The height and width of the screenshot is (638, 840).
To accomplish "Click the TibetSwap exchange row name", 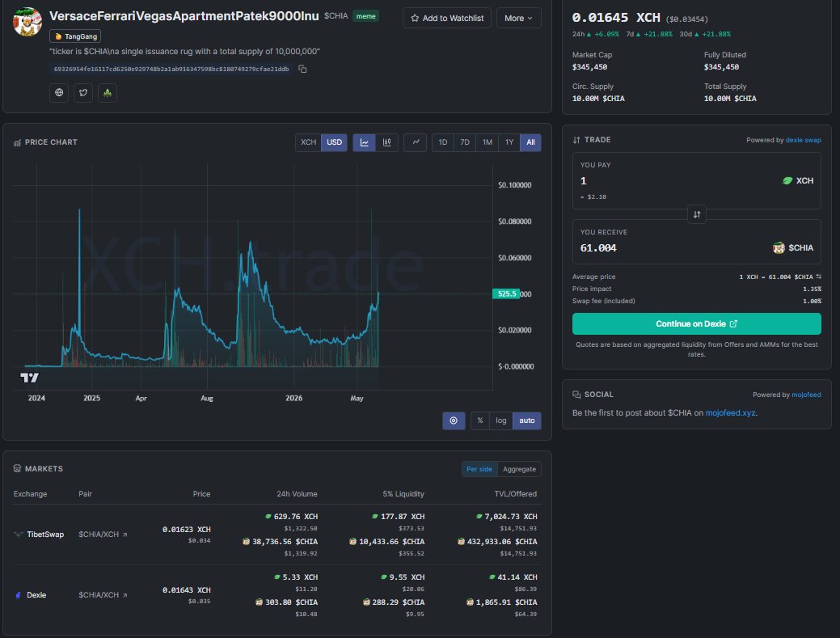I will pos(45,534).
